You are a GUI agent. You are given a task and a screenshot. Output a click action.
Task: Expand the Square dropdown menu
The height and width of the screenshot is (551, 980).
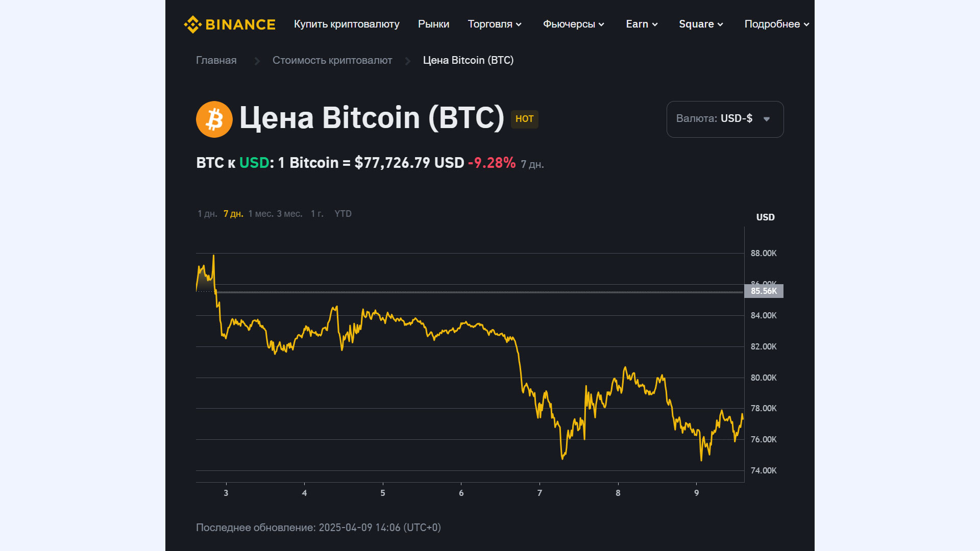tap(701, 24)
